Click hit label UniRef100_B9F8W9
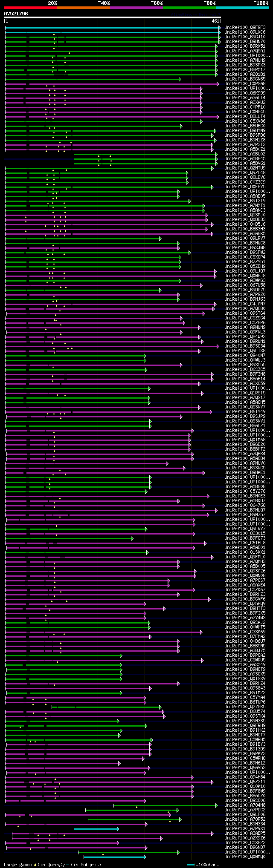This screenshot has width=273, height=868. tap(245, 791)
